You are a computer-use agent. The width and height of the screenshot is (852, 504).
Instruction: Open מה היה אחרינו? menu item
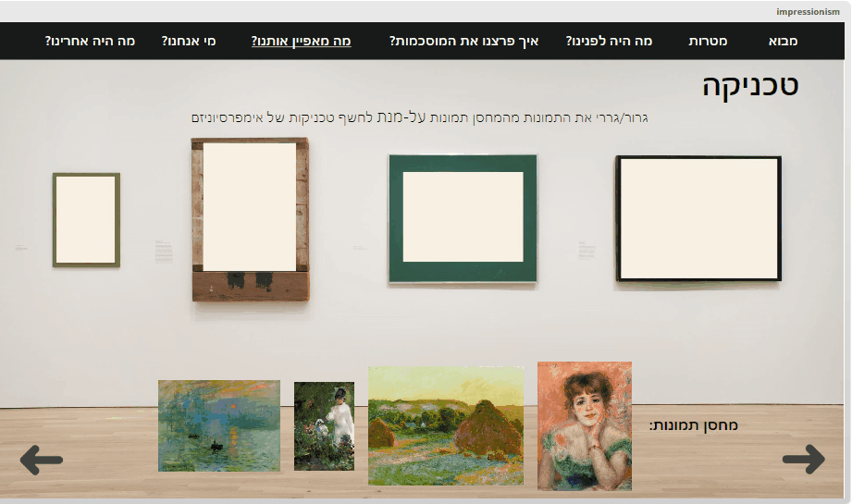tap(90, 41)
